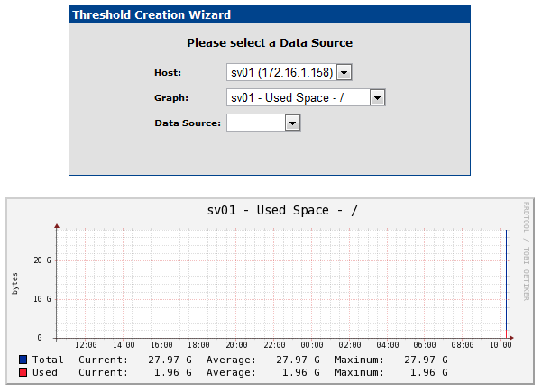Screen dimensions: 542x392
Task: Open the Host dropdown showing sv01 (172.16.1.158)
Action: point(289,72)
